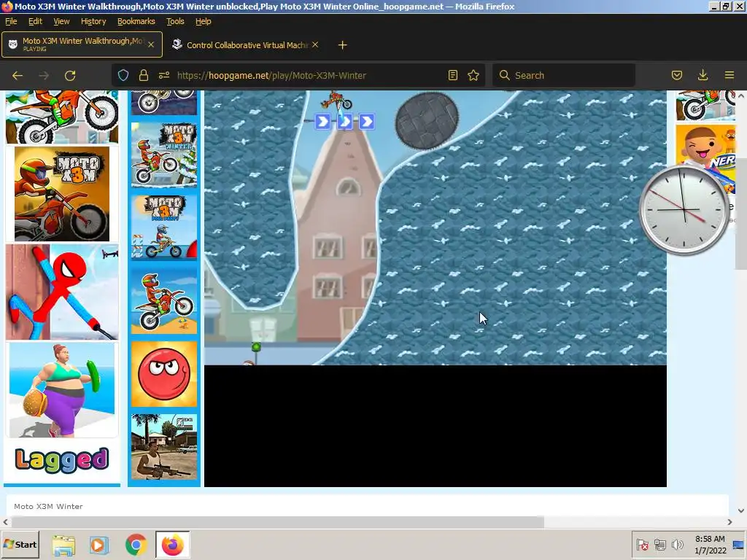Open the Firefox application menu
Screen dimensions: 747x560
[729, 75]
